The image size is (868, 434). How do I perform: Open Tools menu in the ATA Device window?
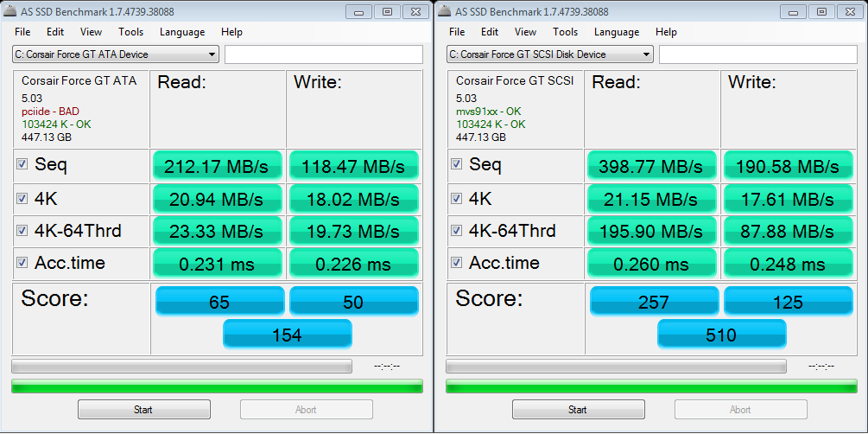(x=130, y=32)
